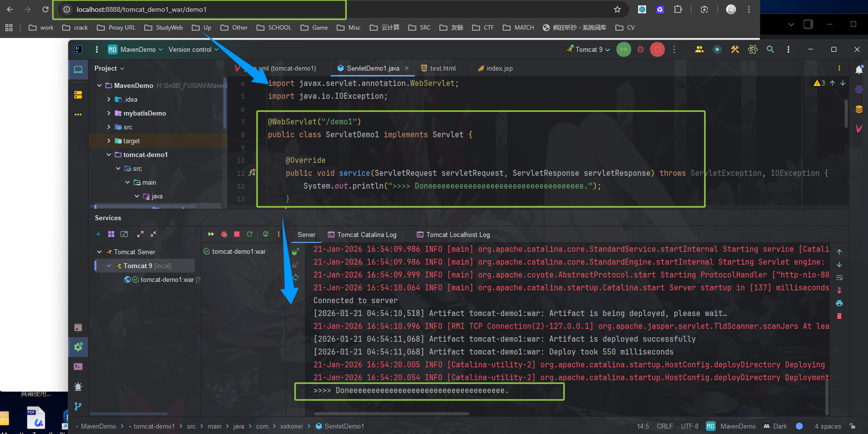
Task: Switch to test.html editor tab
Action: (438, 68)
